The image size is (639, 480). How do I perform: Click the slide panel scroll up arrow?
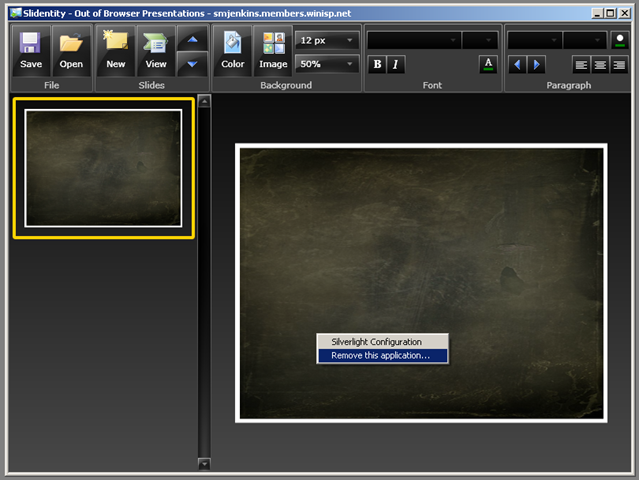[x=204, y=101]
